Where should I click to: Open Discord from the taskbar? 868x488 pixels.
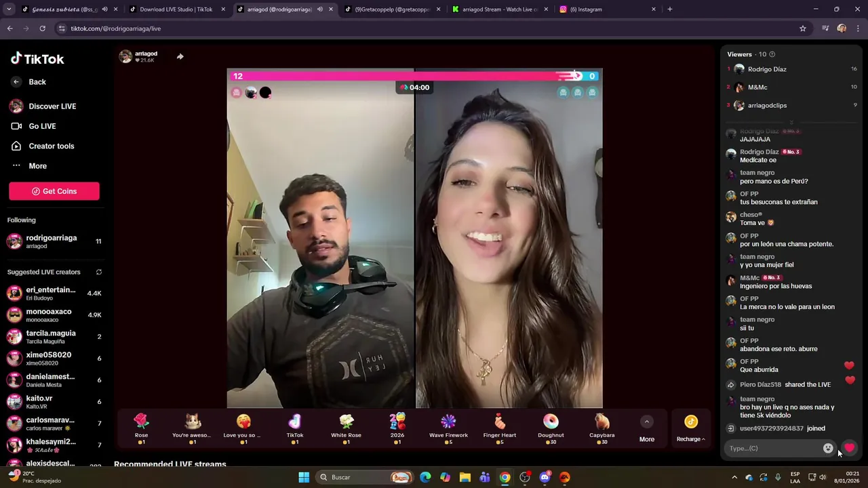tap(545, 477)
